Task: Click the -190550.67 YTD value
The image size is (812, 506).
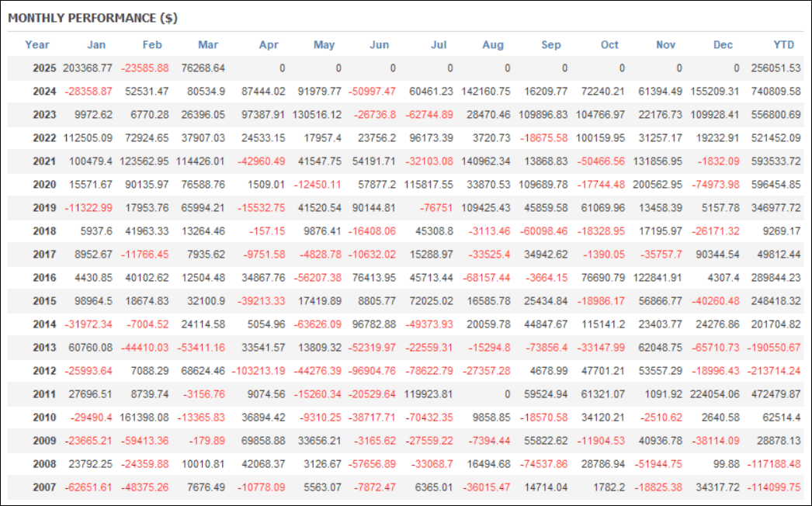Action: click(x=774, y=348)
